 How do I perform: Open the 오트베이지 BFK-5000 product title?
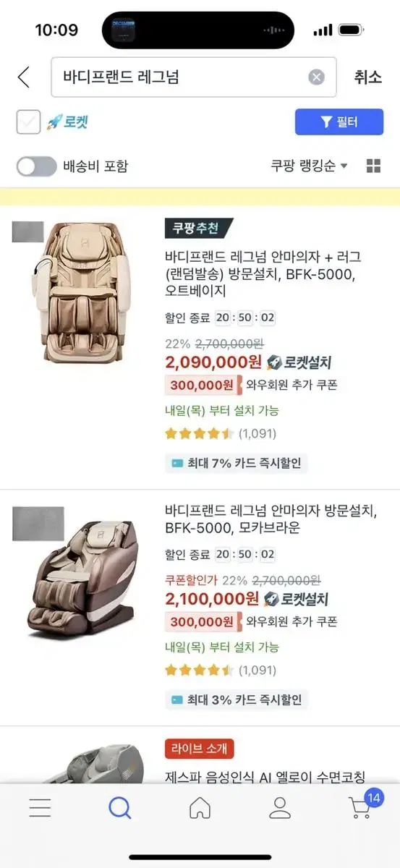[x=263, y=273]
